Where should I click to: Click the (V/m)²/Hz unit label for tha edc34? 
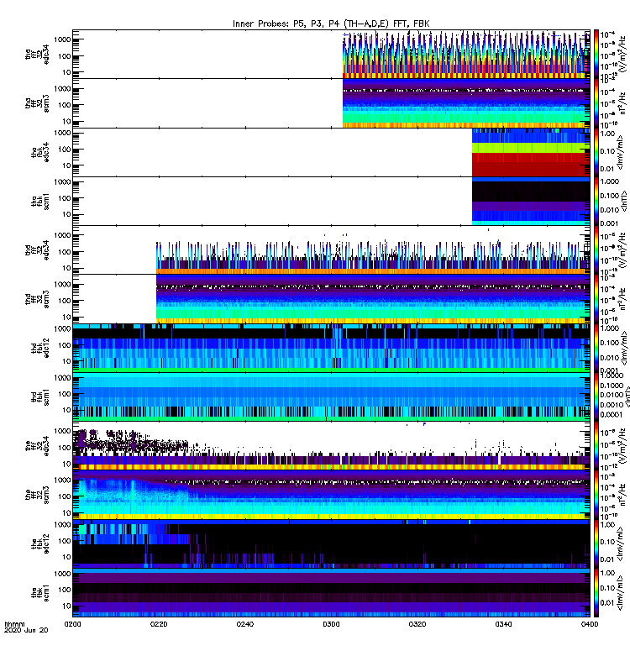[622, 54]
